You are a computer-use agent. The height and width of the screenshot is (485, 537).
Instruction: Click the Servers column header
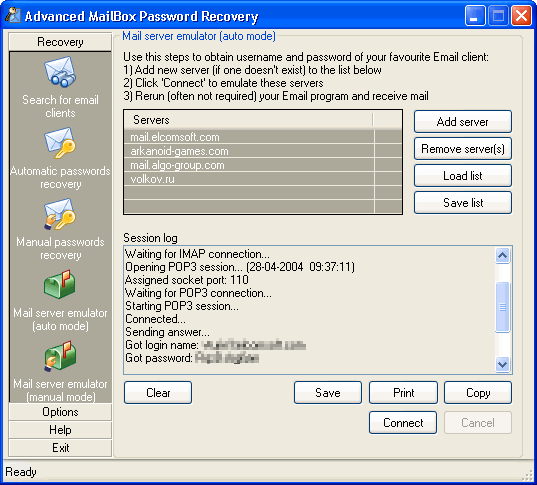249,120
